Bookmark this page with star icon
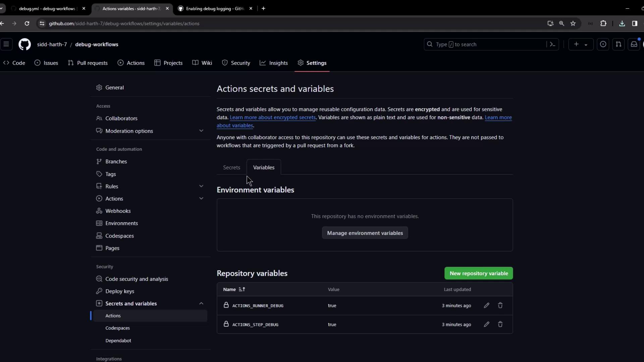This screenshot has width=644, height=362. [573, 23]
